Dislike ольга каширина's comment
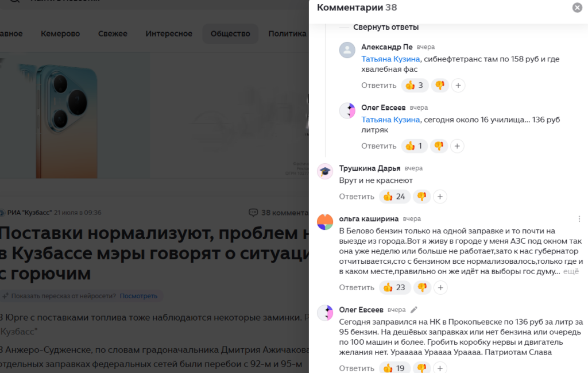Screen dimensions: 588x373 [422, 287]
